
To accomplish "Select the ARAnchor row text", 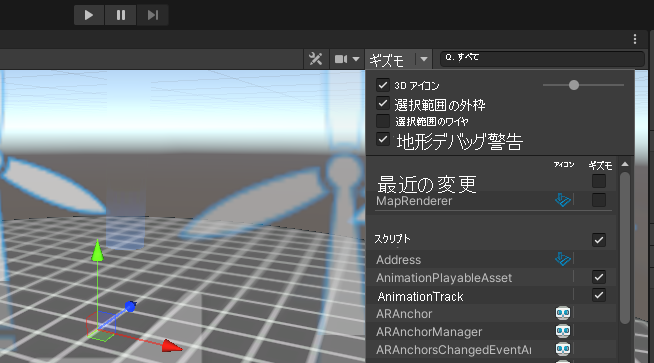I will [404, 314].
